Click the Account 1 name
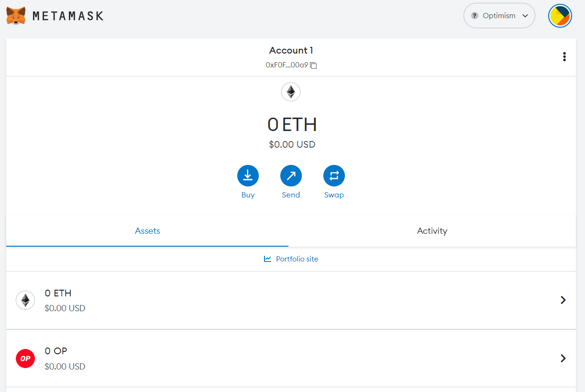 pos(291,50)
